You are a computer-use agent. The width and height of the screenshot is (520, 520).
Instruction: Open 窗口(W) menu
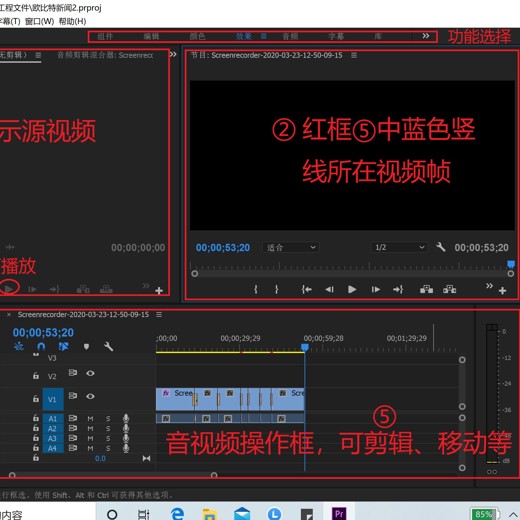[x=39, y=21]
